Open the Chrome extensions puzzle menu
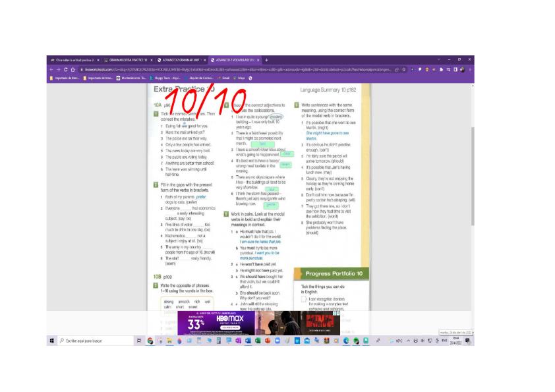The width and height of the screenshot is (555, 392). pos(441,70)
